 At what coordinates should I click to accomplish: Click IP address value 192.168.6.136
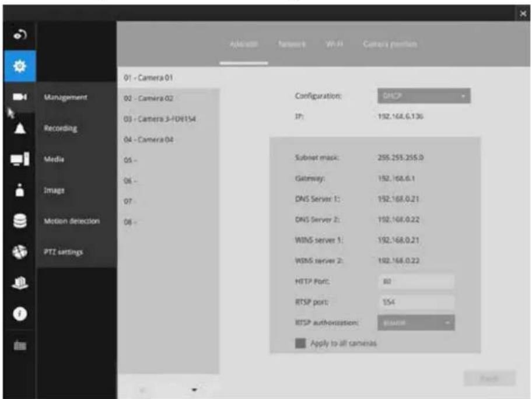(x=400, y=117)
